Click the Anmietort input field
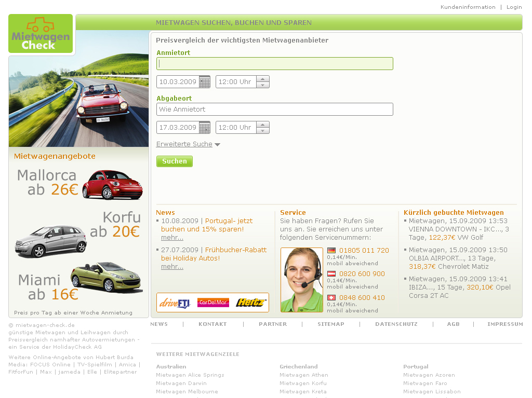 tap(275, 64)
